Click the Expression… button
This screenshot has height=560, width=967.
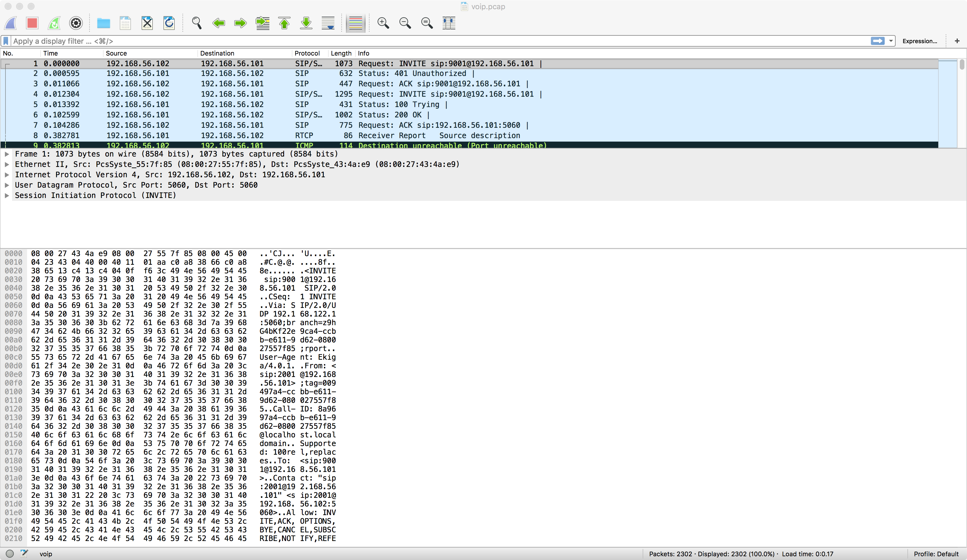pos(920,41)
